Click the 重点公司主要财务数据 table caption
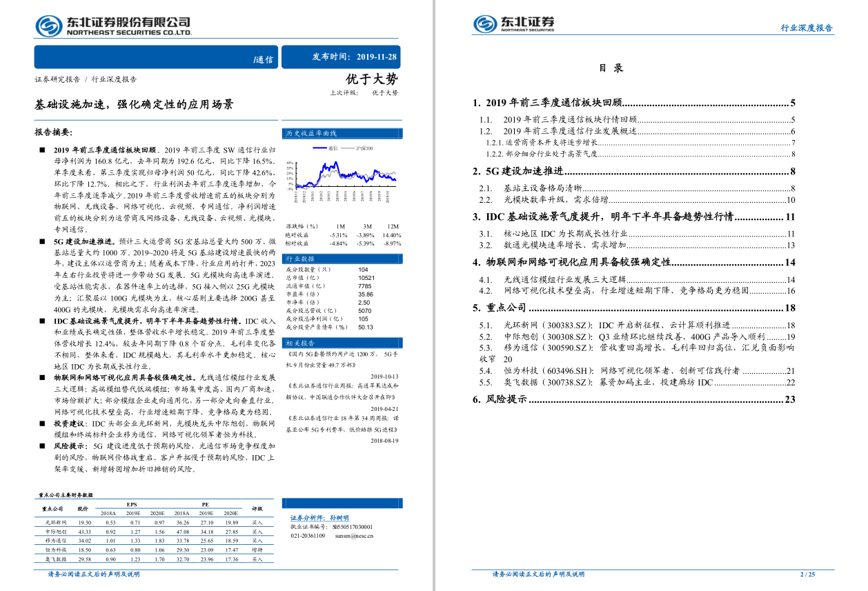Screen dimensions: 868x591 coord(65,495)
